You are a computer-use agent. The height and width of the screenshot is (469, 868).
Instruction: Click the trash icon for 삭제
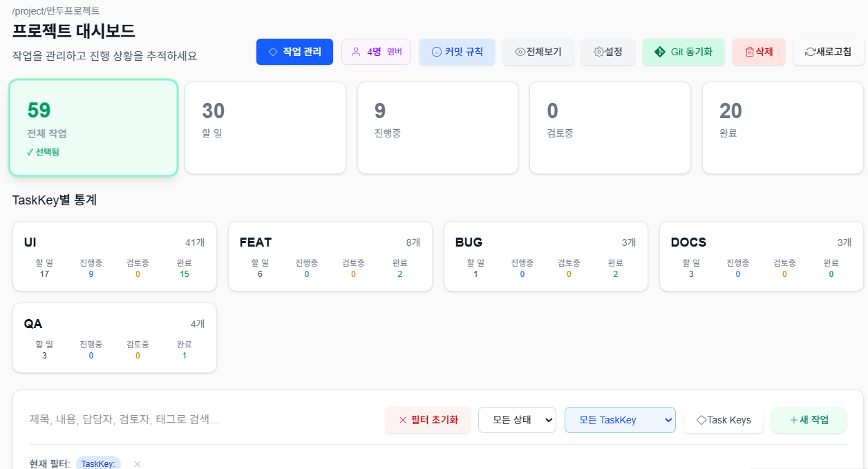750,52
